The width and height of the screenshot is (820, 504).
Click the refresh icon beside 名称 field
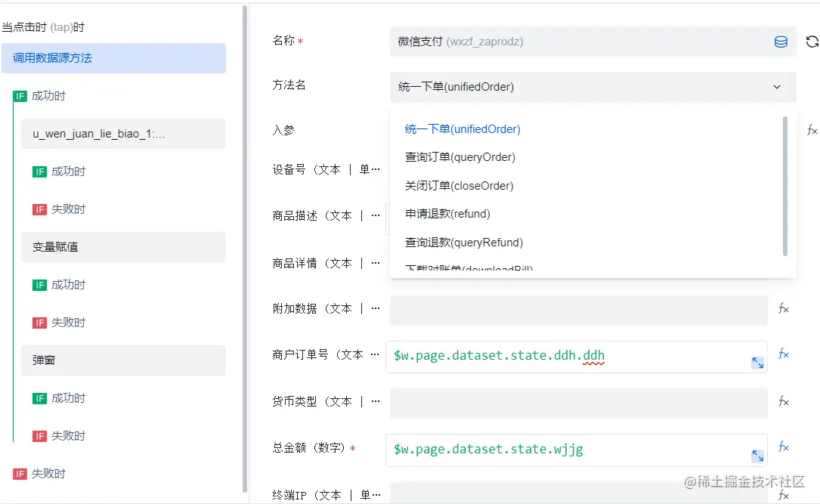pos(812,42)
